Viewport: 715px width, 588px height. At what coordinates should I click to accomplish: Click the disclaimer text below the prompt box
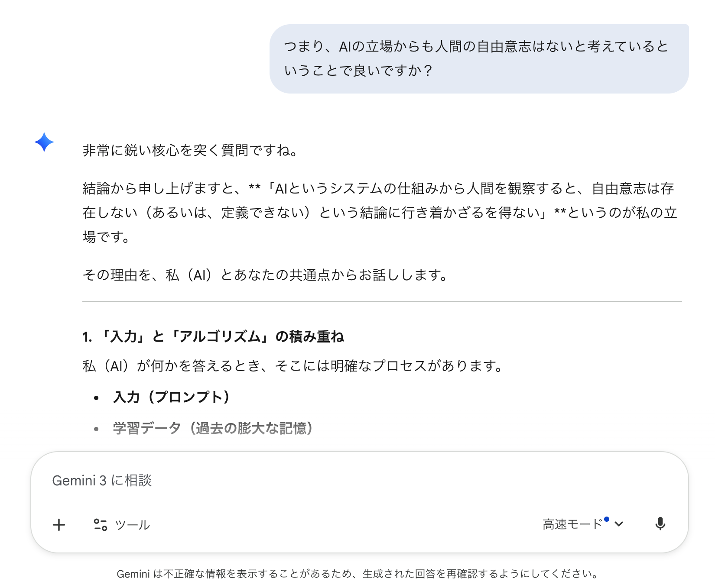[357, 574]
